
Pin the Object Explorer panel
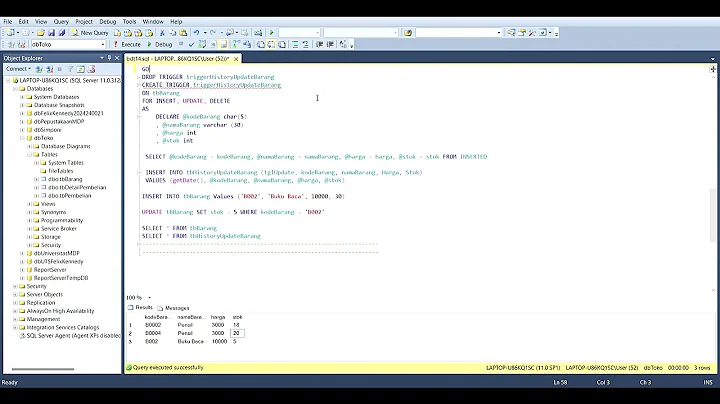pos(109,58)
